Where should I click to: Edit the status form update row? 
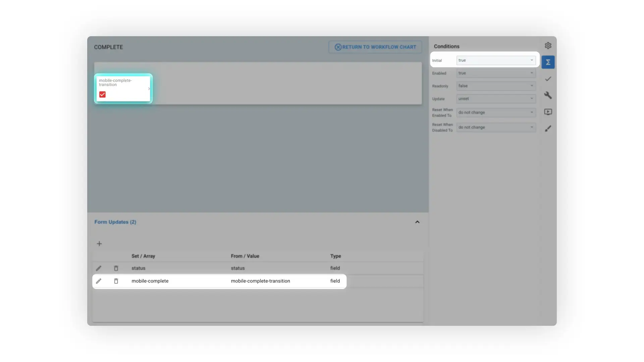coord(99,268)
